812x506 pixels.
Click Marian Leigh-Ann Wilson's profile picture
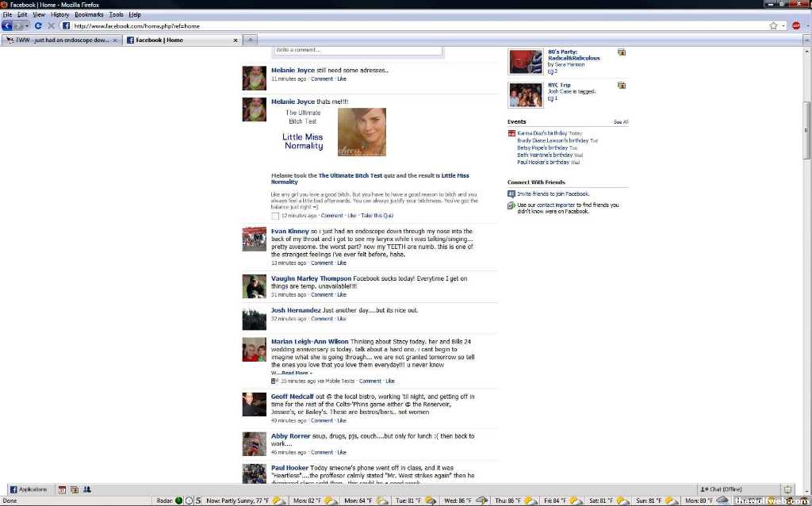coord(255,350)
